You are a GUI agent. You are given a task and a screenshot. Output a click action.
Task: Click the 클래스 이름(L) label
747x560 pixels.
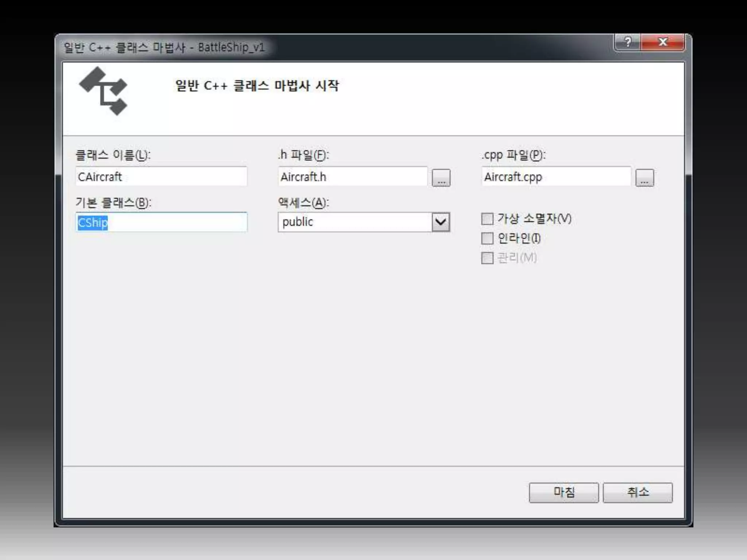(113, 155)
